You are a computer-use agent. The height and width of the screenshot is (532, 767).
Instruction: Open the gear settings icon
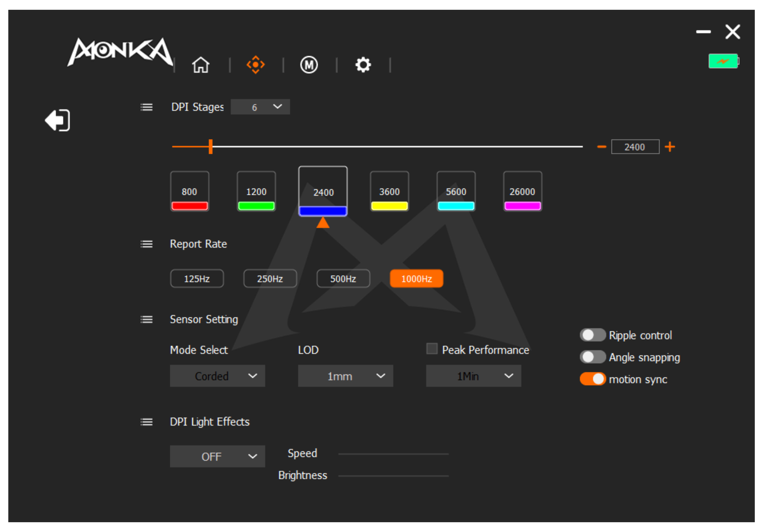click(x=363, y=65)
